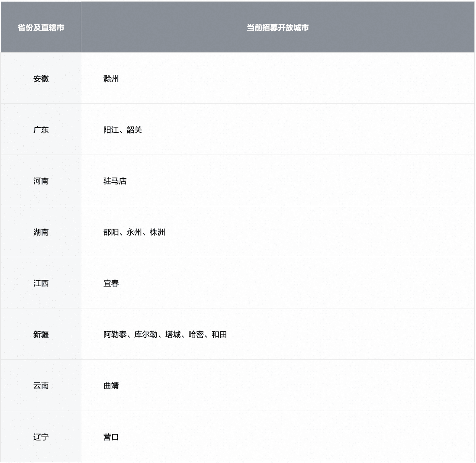Viewport: 476px width, 463px height.
Task: Click the 省份及直辖市 column header
Action: click(x=41, y=28)
